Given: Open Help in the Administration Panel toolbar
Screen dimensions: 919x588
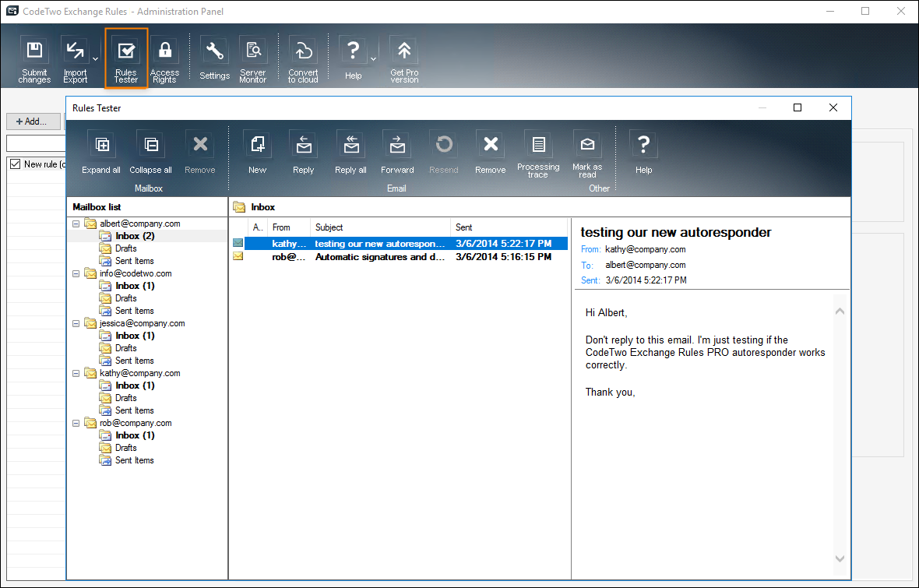Looking at the screenshot, I should [353, 59].
